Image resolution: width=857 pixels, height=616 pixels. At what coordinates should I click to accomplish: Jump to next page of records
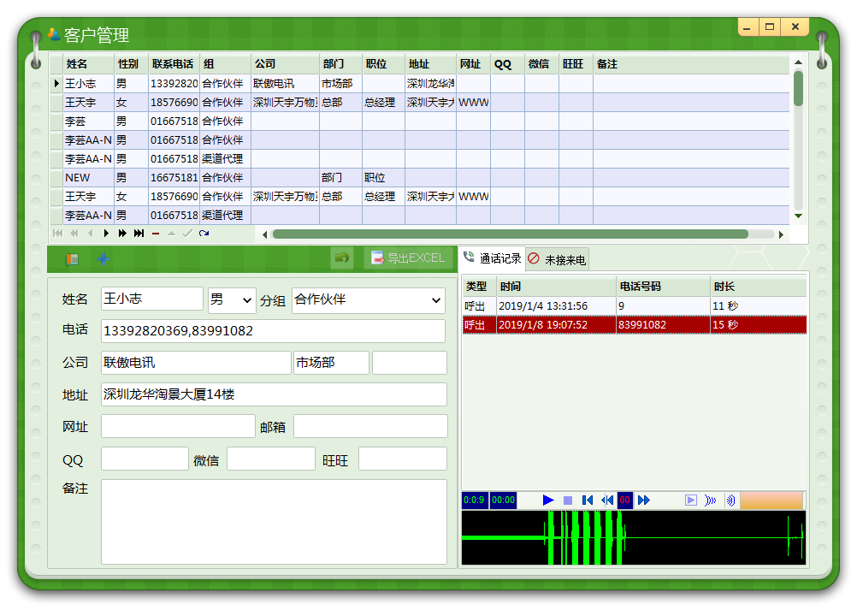point(122,234)
